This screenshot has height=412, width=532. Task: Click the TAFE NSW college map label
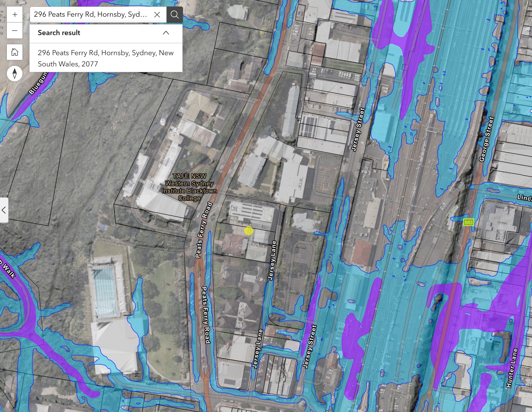point(189,187)
